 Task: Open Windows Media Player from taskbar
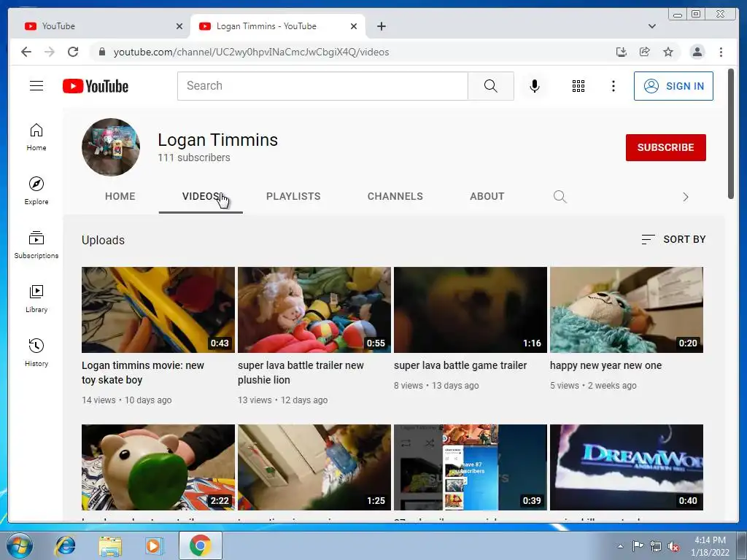154,545
